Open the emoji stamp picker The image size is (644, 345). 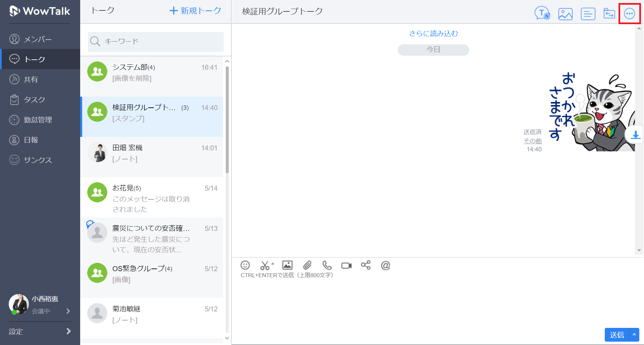click(x=245, y=265)
